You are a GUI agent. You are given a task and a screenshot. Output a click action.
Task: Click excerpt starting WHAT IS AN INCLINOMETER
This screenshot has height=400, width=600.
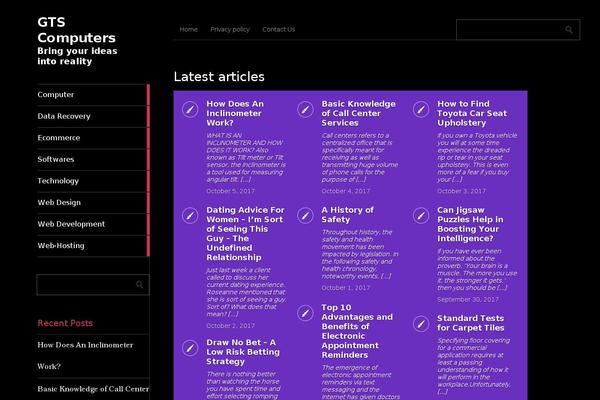tap(246, 157)
